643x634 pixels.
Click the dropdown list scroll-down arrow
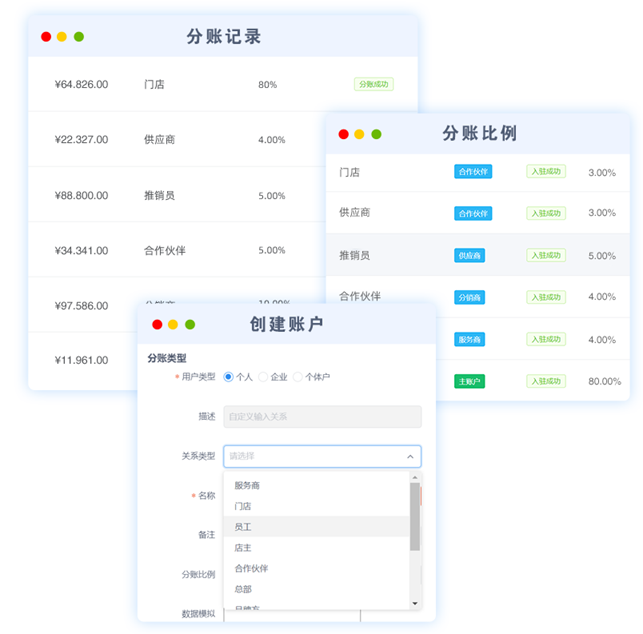tap(415, 603)
